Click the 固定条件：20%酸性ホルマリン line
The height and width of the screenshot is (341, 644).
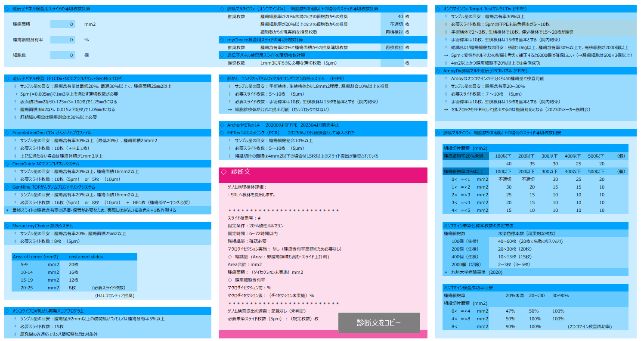coord(255,226)
